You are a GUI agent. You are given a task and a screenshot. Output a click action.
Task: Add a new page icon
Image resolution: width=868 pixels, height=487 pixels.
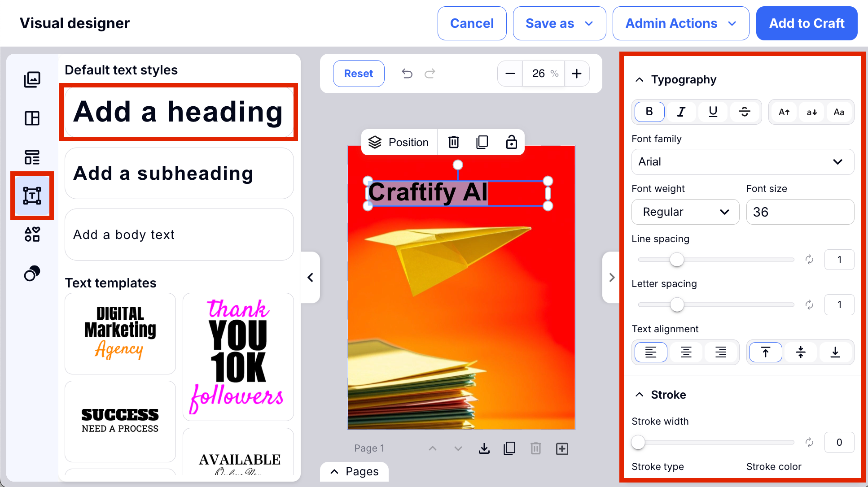point(562,448)
